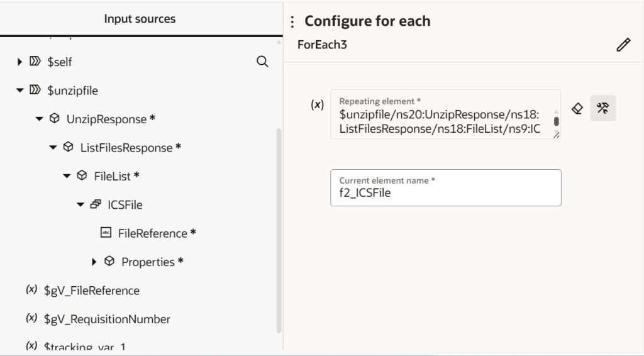Click the $gV_RequisitionNumber variable (x) icon

tap(31, 318)
